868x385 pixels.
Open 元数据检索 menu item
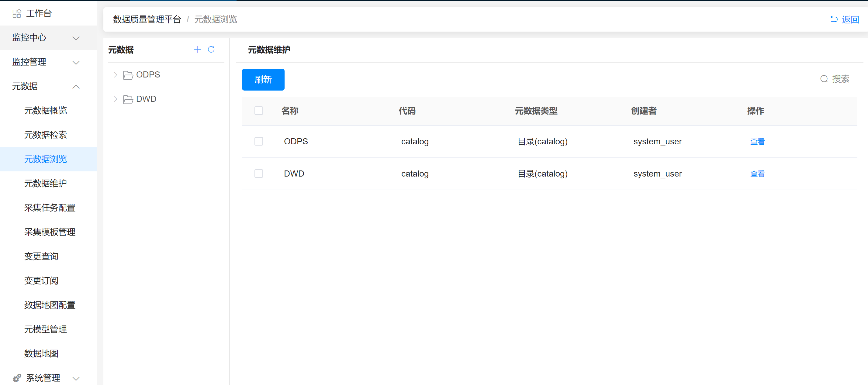(x=49, y=135)
